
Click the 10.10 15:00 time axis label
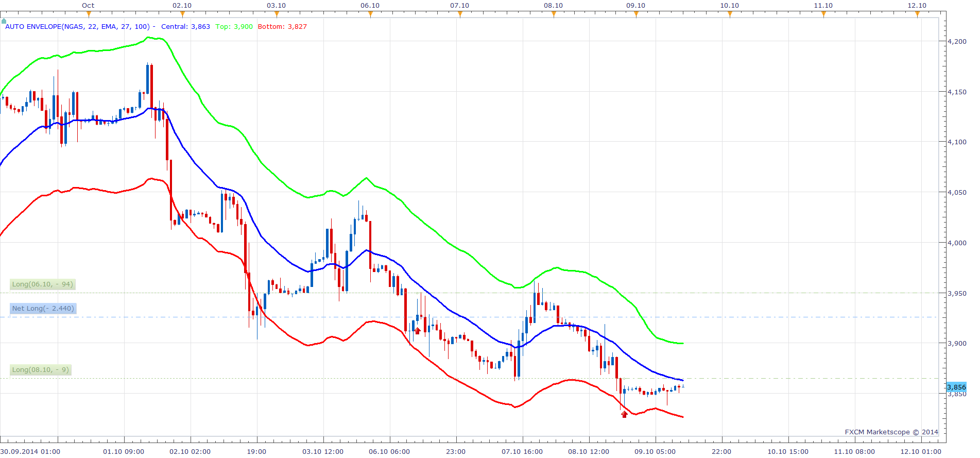(x=788, y=451)
